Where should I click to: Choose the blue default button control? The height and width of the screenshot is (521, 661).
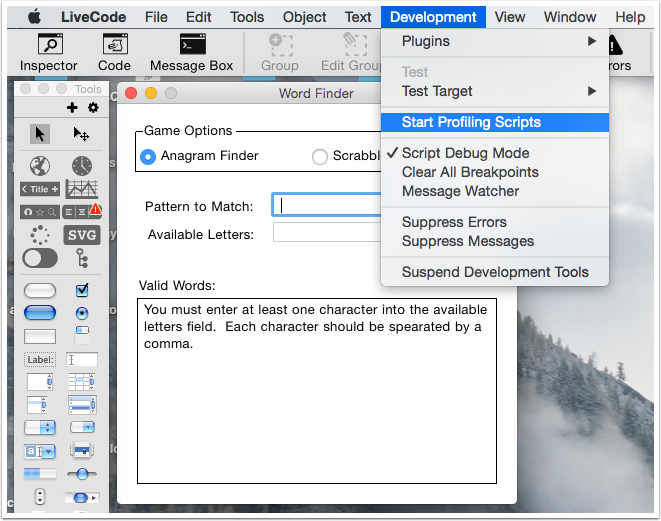click(x=40, y=313)
